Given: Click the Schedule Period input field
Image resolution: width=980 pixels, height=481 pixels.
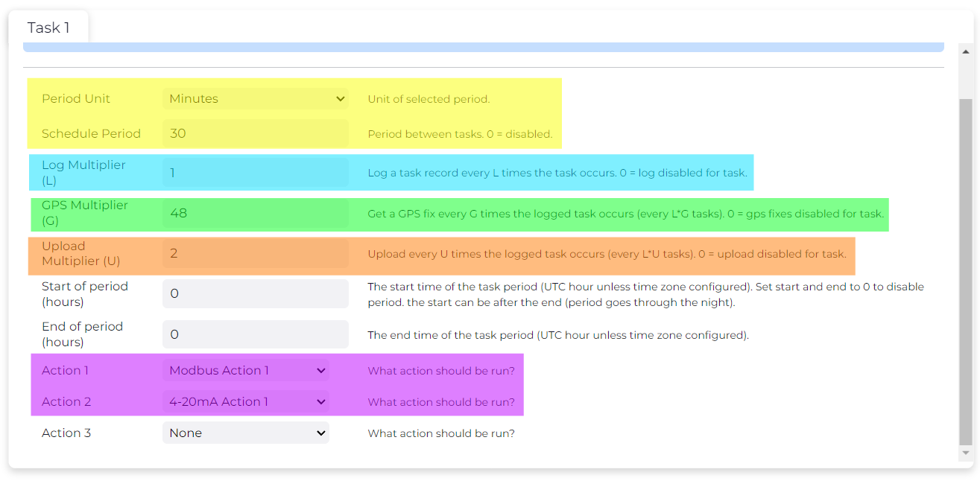Looking at the screenshot, I should coord(255,133).
